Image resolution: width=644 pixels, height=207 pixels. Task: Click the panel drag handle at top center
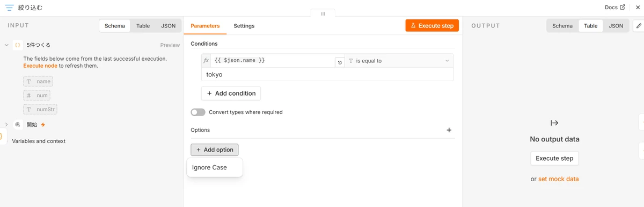(323, 14)
